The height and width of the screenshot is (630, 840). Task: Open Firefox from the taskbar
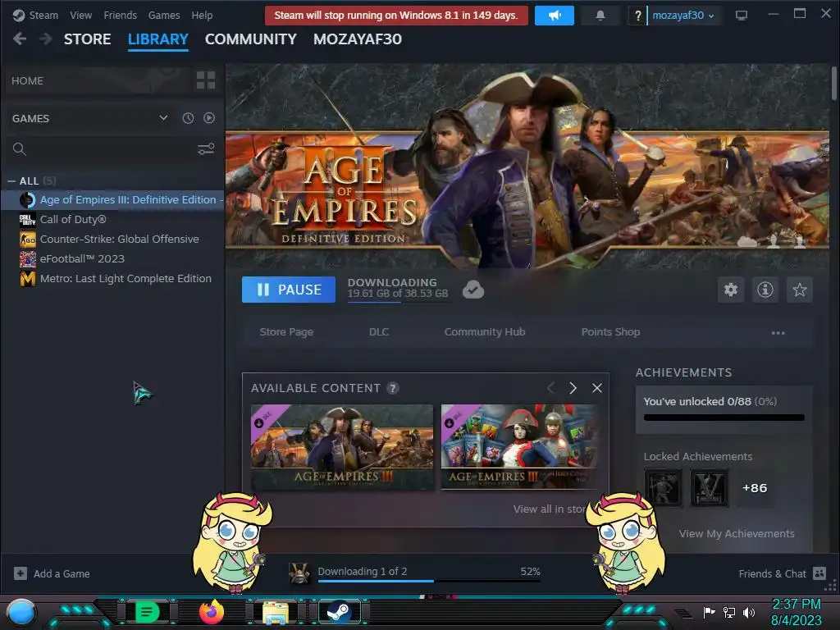pyautogui.click(x=211, y=612)
